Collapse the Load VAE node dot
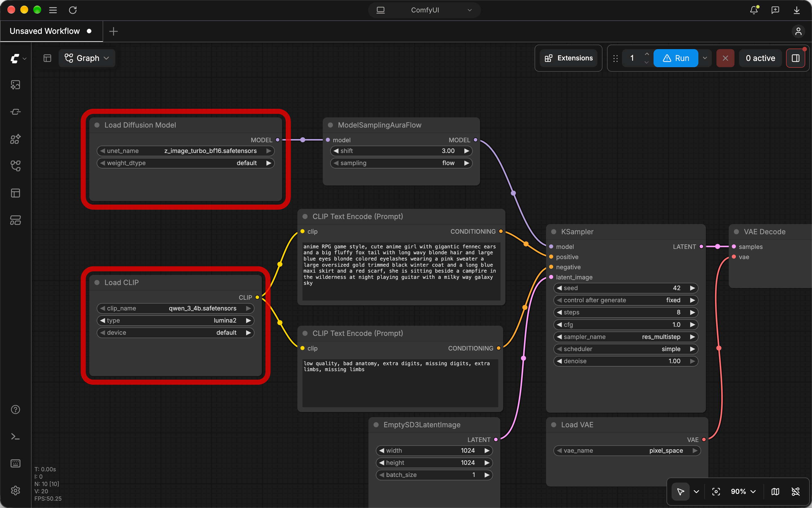 point(554,425)
